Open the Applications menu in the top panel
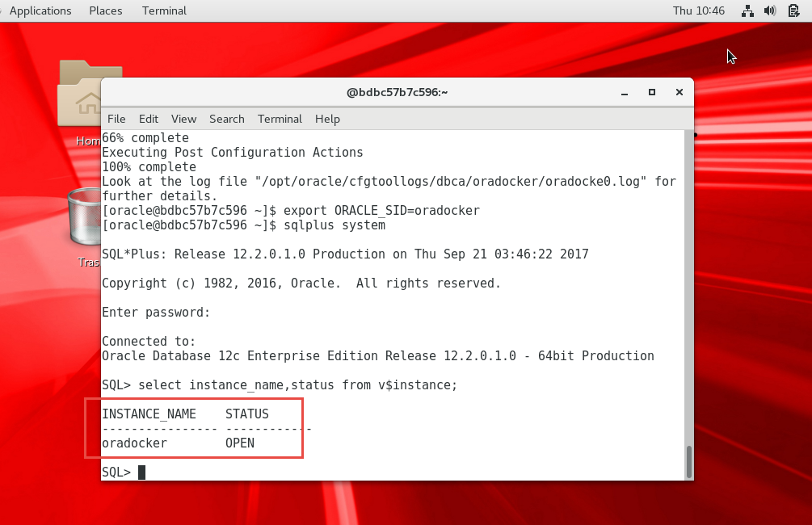This screenshot has height=525, width=812. [x=40, y=10]
